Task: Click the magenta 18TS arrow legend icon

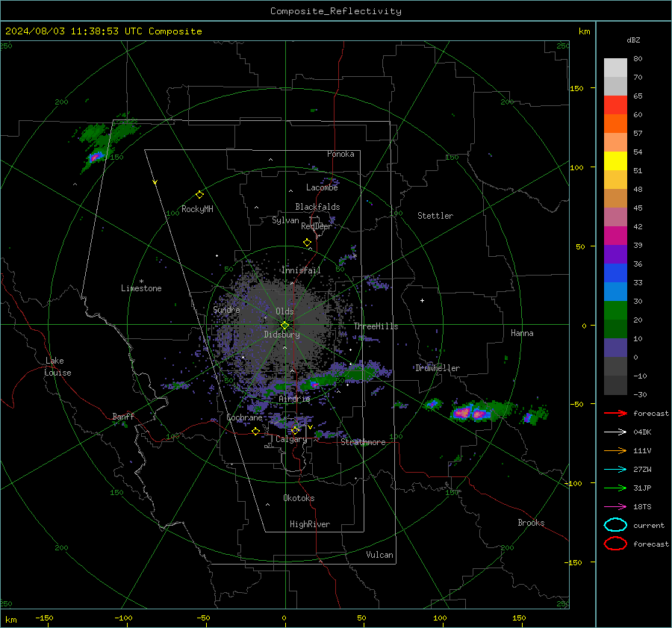Action: [615, 507]
